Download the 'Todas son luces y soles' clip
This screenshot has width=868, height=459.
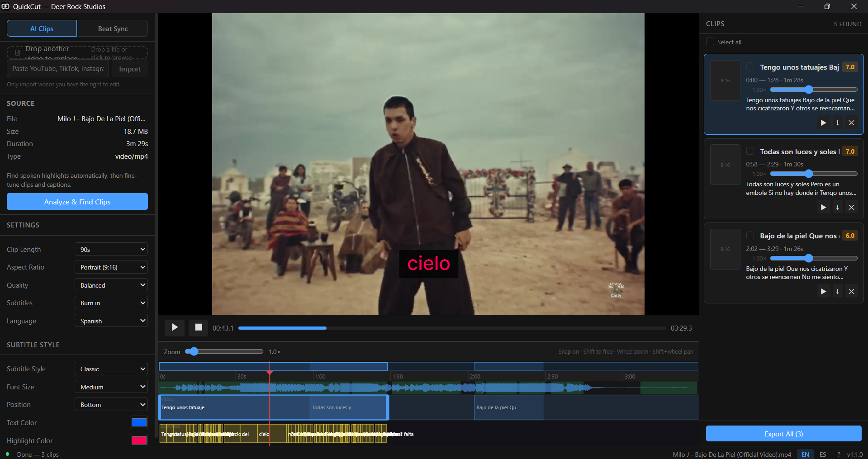pos(837,207)
